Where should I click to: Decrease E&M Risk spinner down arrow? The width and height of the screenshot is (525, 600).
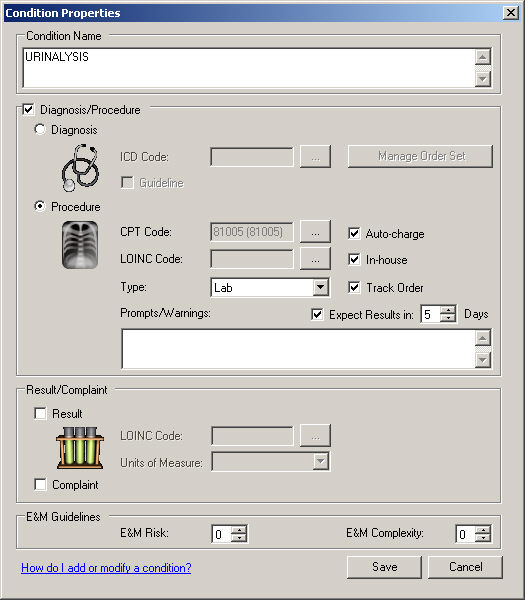(239, 538)
